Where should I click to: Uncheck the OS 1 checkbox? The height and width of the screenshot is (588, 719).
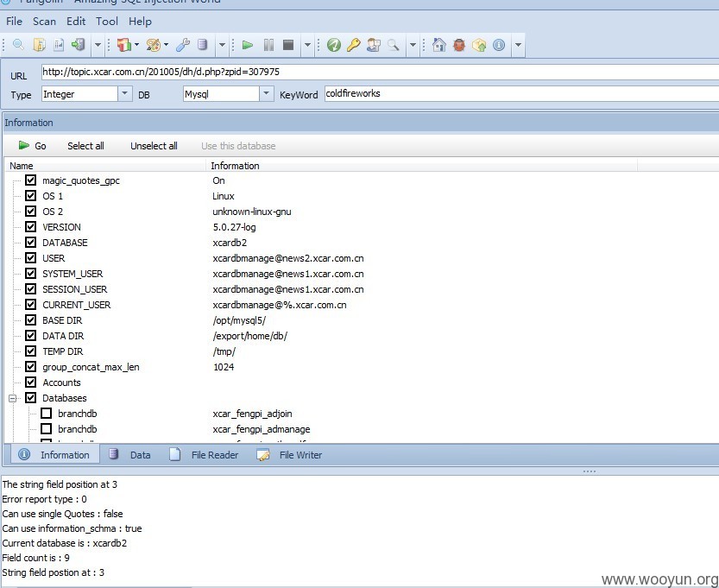[x=31, y=195]
